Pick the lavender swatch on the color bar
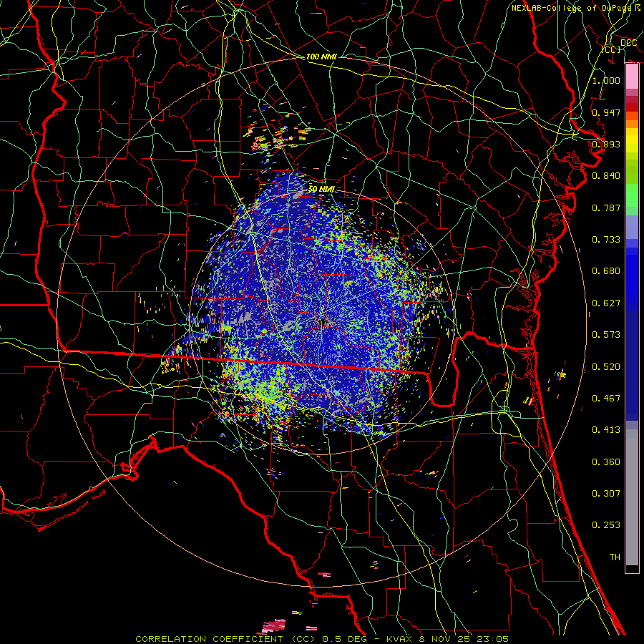This screenshot has width=644, height=644. (632, 227)
